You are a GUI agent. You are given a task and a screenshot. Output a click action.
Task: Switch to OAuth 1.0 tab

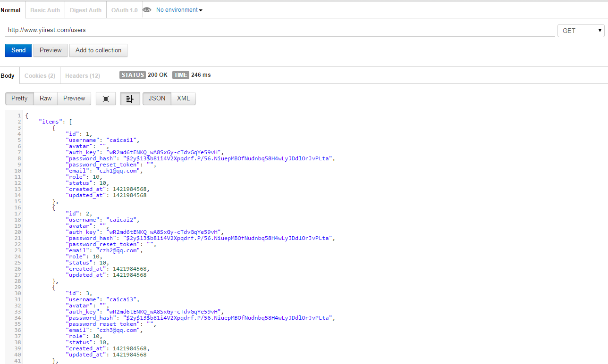pyautogui.click(x=125, y=10)
